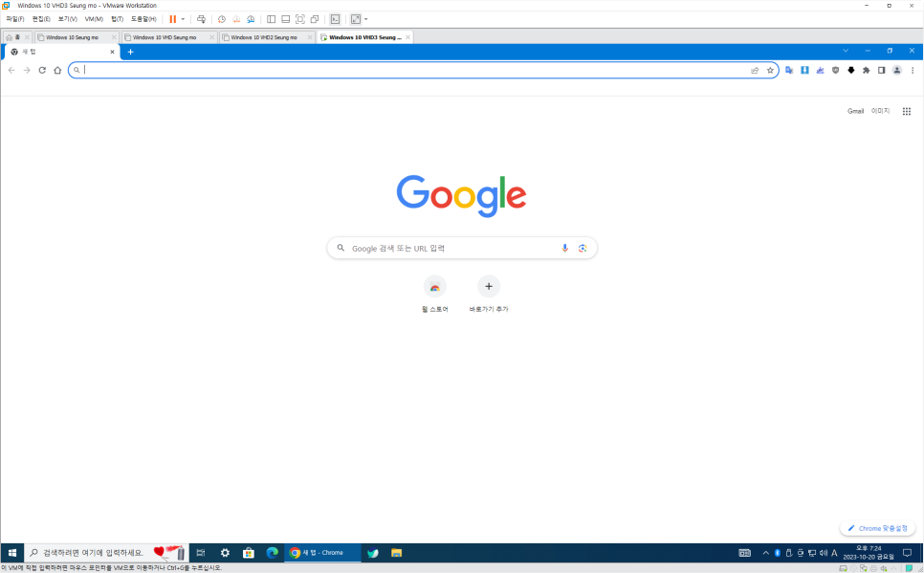The width and height of the screenshot is (924, 573).
Task: Go forward in Chrome history
Action: click(27, 70)
